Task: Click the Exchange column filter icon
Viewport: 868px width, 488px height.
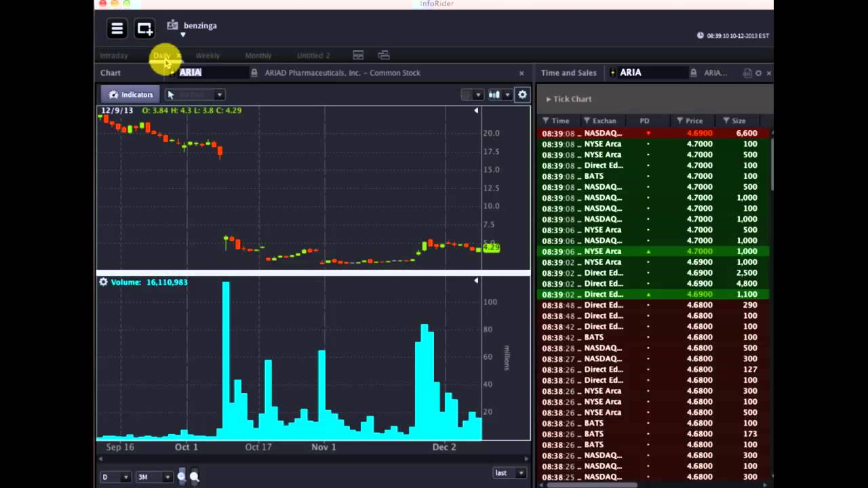Action: pos(587,121)
